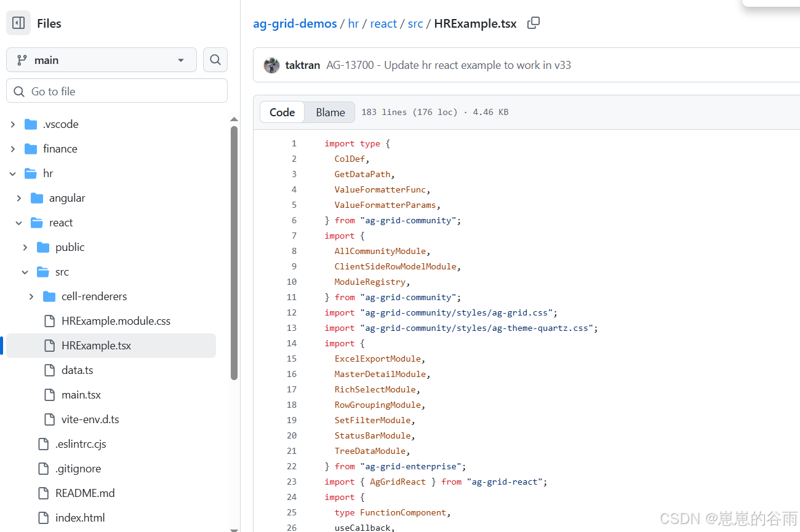Viewport: 800px width, 532px height.
Task: Click "ag-grid-enterprise" string on line 22
Action: click(411, 466)
